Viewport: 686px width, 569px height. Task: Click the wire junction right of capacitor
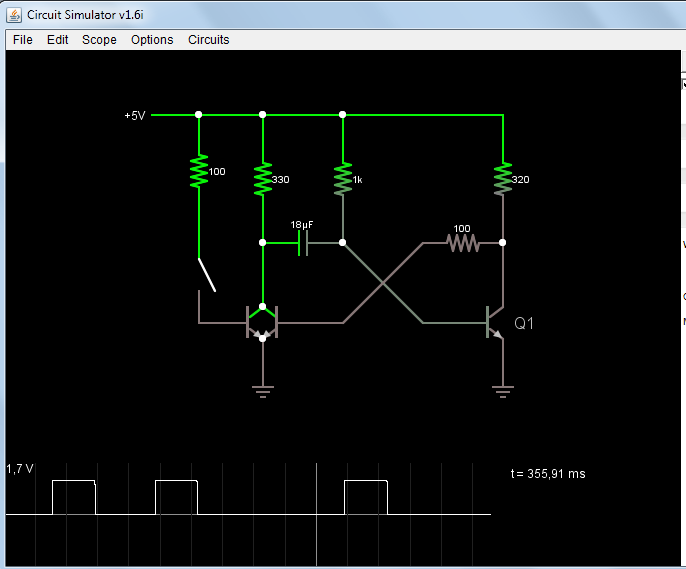pos(343,242)
